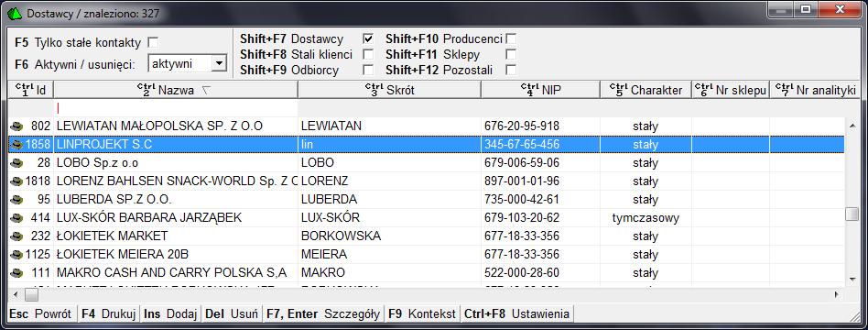Select the LINPROJEKT S.C name cell
Image resolution: width=868 pixels, height=330 pixels.
click(x=176, y=145)
